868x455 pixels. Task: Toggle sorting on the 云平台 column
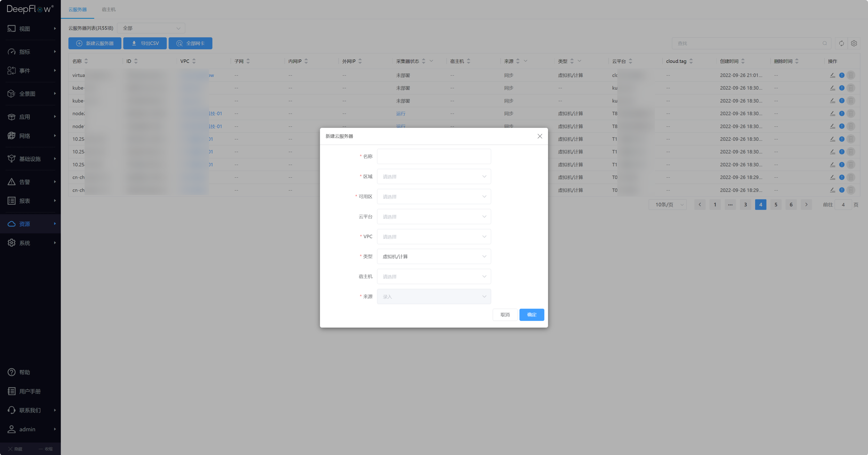point(630,61)
